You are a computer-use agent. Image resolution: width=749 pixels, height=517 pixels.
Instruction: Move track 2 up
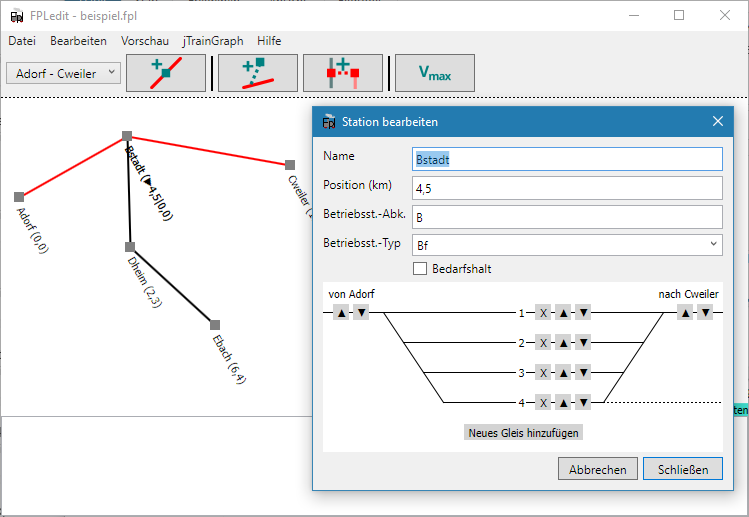[563, 343]
